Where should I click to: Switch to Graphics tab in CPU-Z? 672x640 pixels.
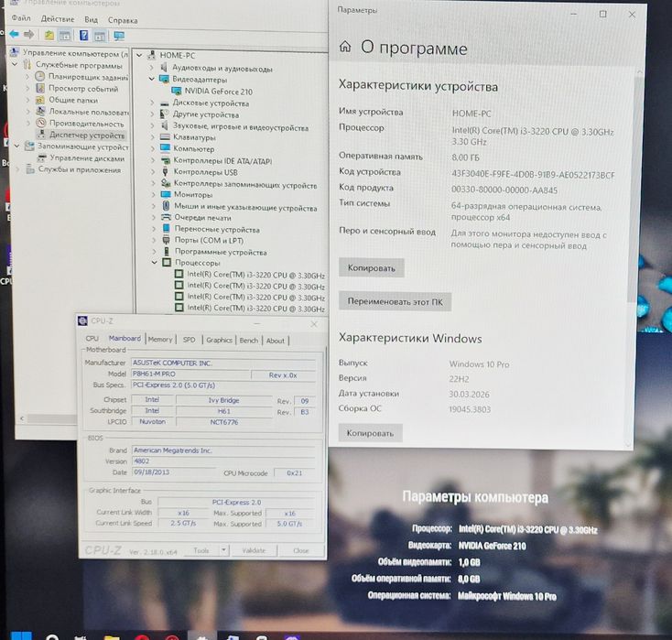(x=219, y=340)
